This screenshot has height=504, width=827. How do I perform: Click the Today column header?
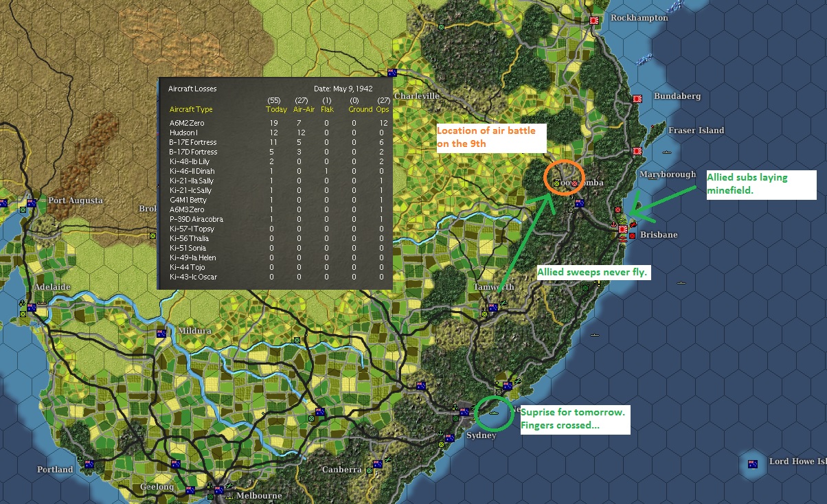(x=276, y=109)
